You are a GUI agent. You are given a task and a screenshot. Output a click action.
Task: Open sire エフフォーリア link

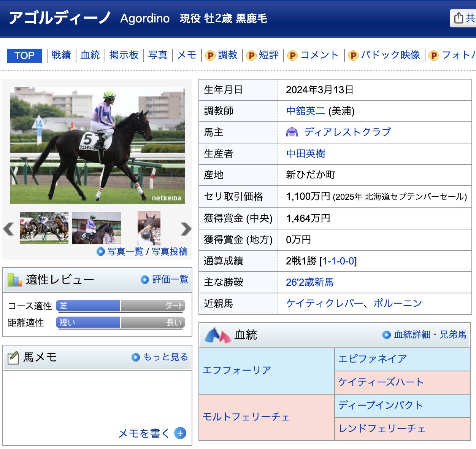(237, 370)
